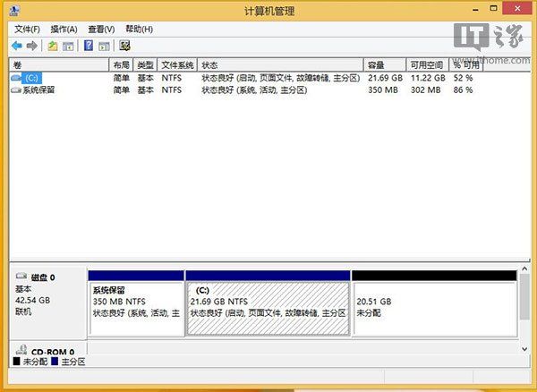The image size is (537, 392).
Task: Open the 文件(F) menu
Action: click(27, 30)
